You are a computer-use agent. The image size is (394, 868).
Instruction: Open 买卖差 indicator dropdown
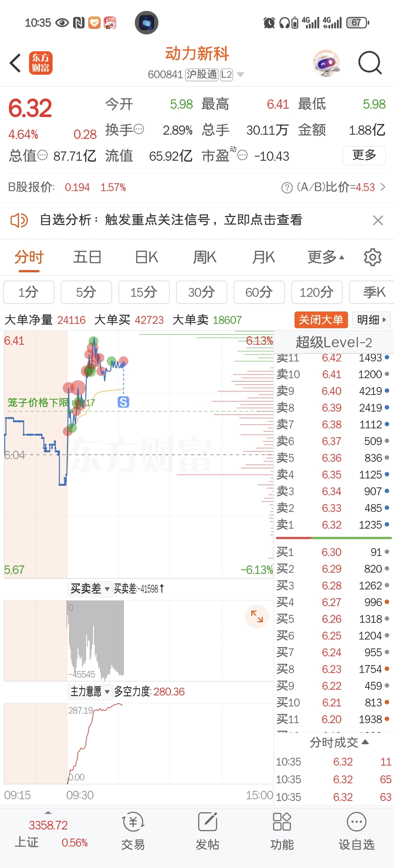coord(90,589)
